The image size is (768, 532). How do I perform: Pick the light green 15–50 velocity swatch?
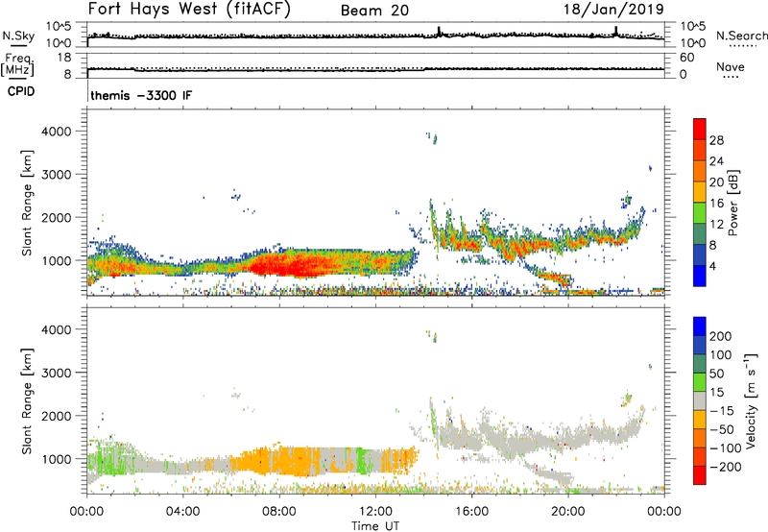(700, 382)
